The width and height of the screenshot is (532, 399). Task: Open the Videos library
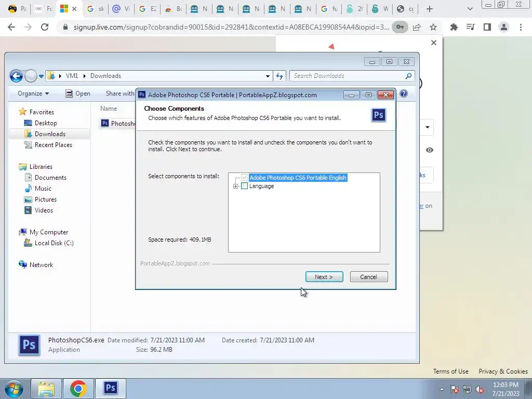pyautogui.click(x=38, y=210)
